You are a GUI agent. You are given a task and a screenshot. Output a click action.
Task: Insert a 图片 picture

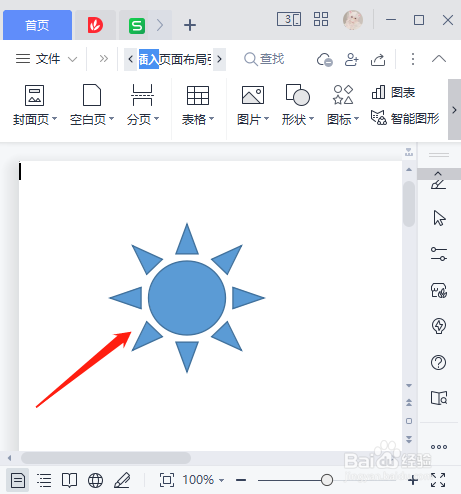click(x=253, y=105)
